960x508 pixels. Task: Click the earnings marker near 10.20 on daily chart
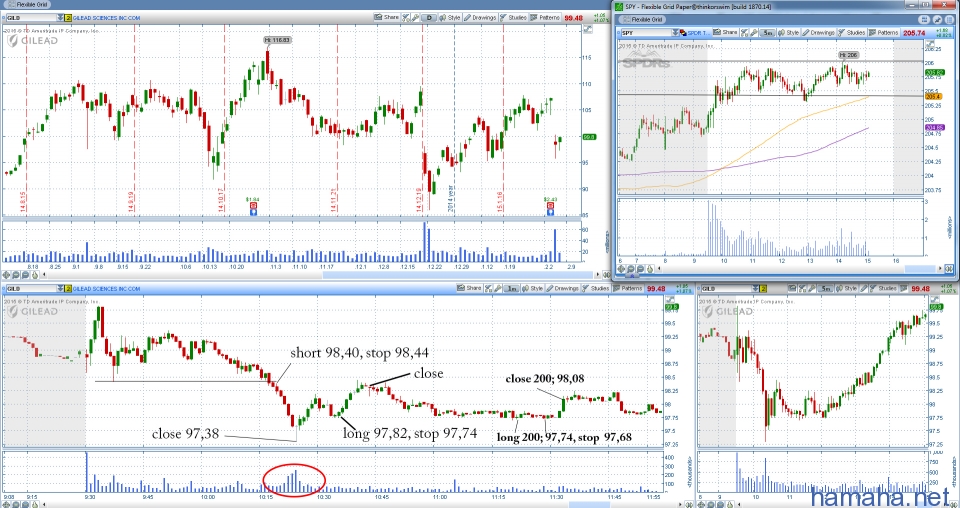click(x=253, y=207)
